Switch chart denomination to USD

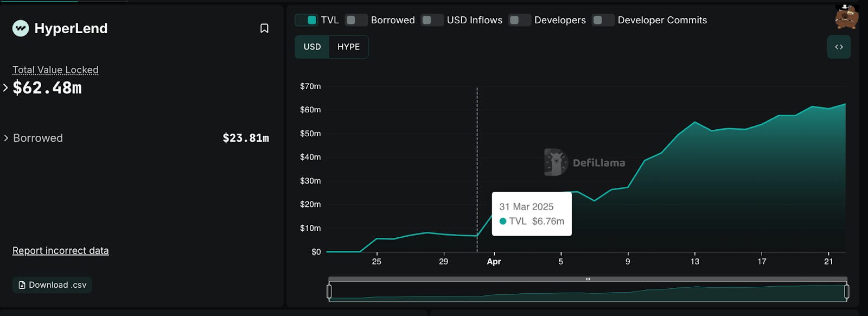click(x=312, y=47)
